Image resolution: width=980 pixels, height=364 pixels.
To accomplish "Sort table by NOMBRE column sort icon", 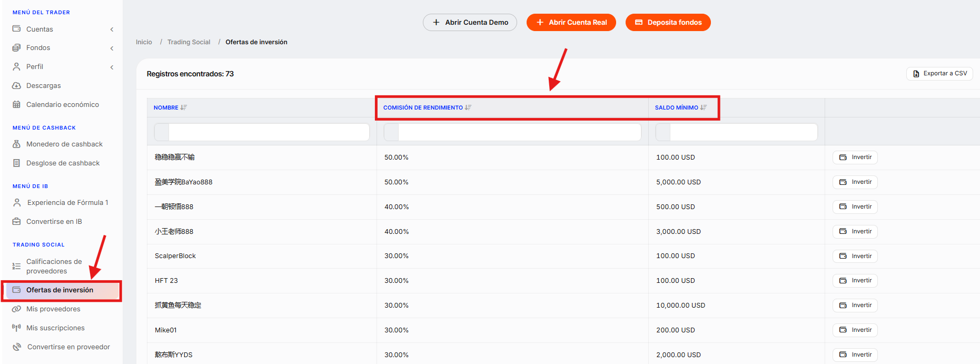I will pos(184,107).
